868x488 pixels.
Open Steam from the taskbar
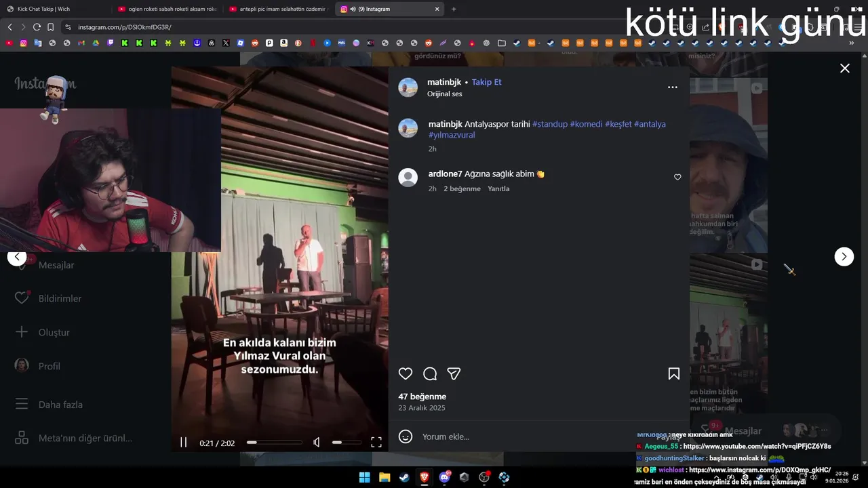(x=404, y=477)
